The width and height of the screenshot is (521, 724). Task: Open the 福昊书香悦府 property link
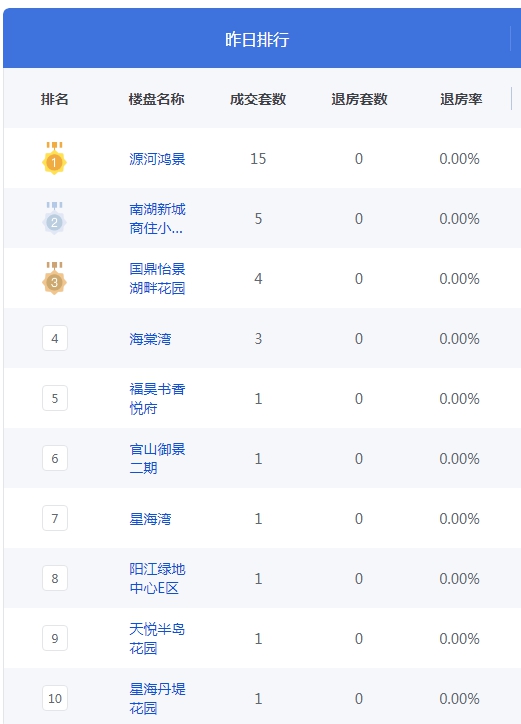tap(157, 398)
